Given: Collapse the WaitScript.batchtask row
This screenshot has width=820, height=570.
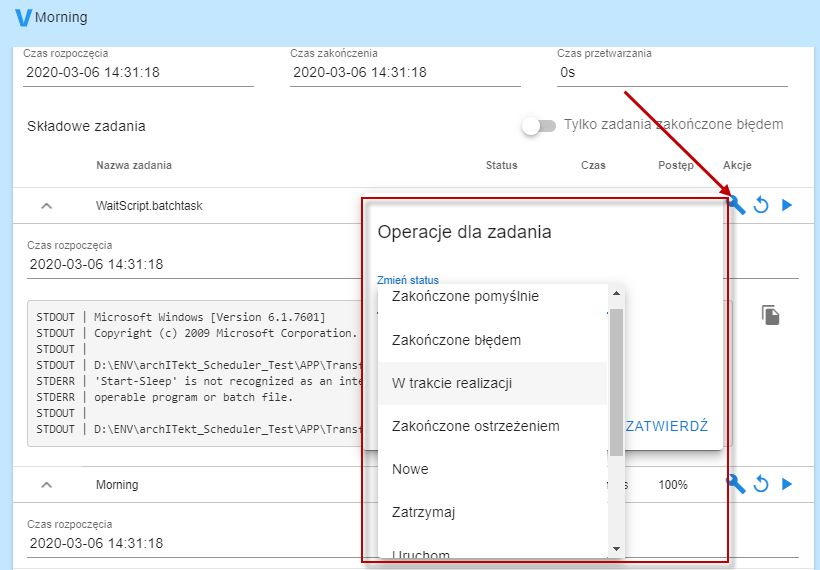Looking at the screenshot, I should coord(47,206).
